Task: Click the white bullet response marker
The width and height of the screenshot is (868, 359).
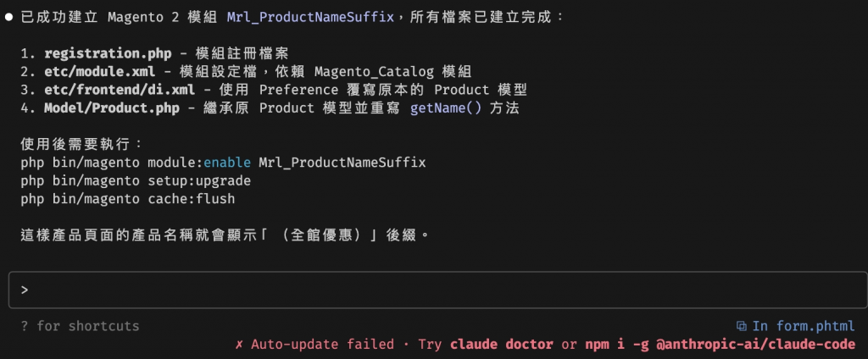Action: (8, 17)
